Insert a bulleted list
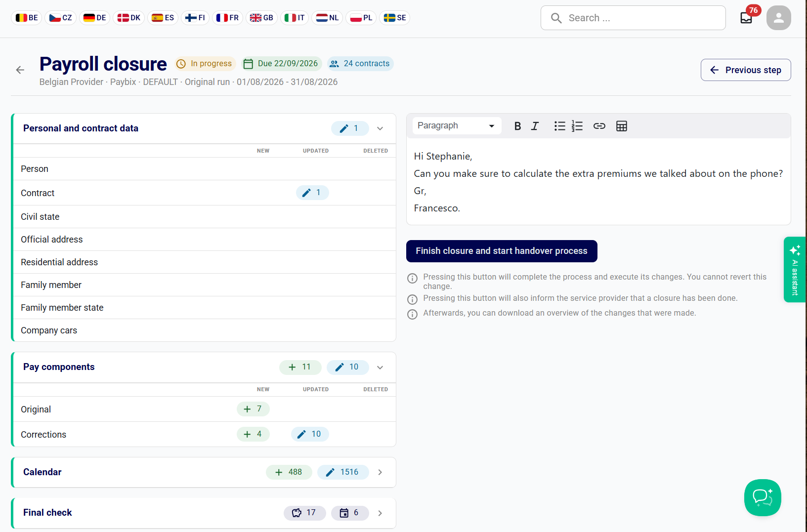 pyautogui.click(x=559, y=126)
